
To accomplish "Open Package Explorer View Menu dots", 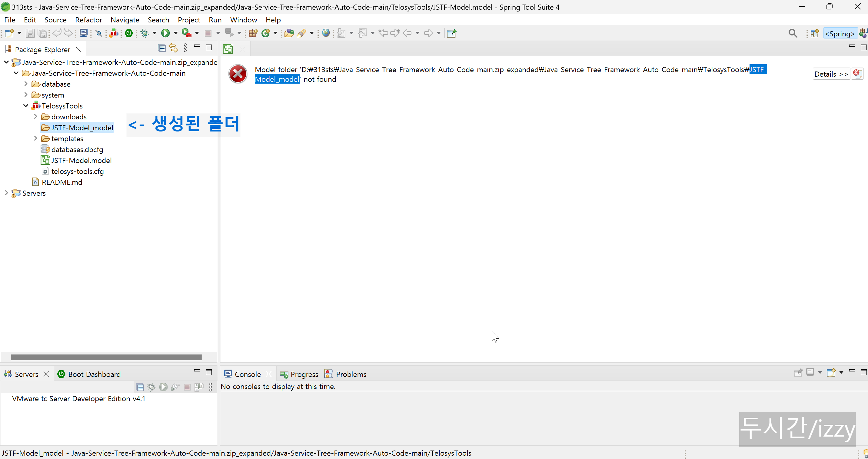I will click(185, 48).
